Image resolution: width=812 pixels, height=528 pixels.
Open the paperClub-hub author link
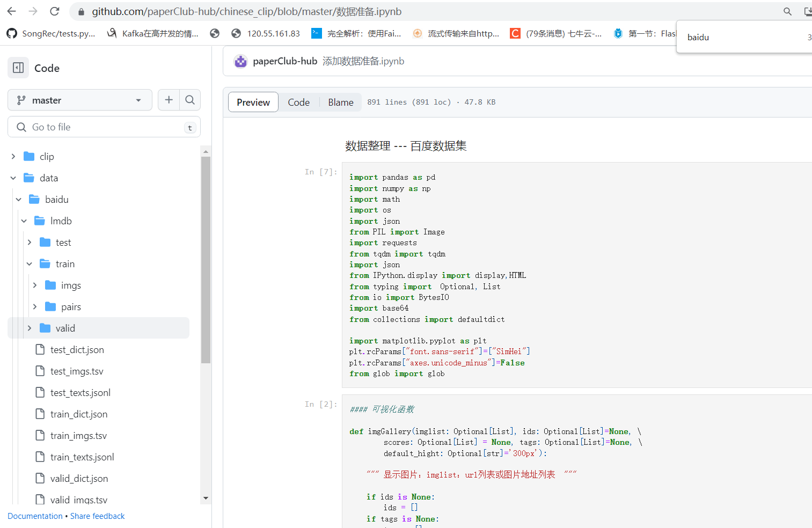[x=285, y=61]
